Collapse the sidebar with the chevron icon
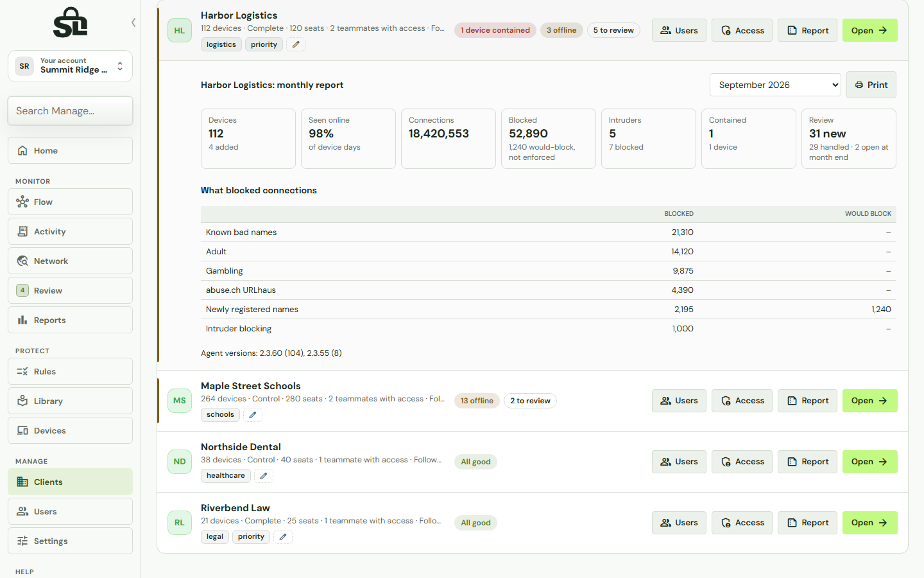This screenshot has height=578, width=924. (133, 22)
